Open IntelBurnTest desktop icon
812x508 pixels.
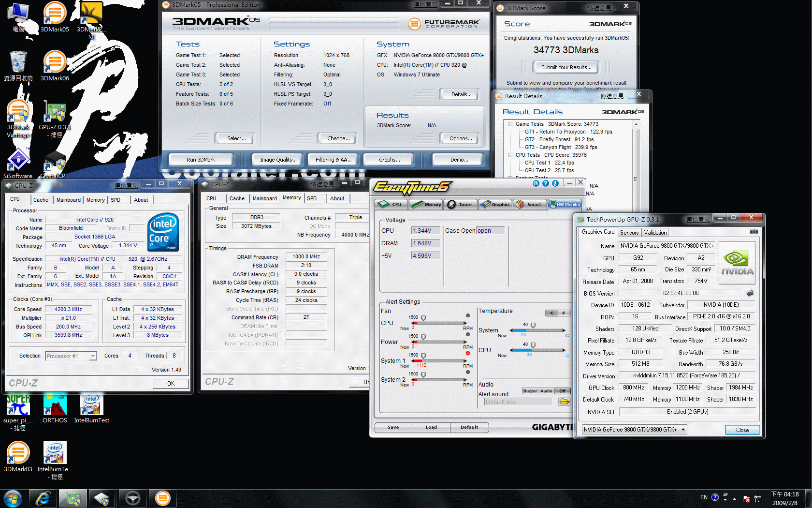(x=91, y=409)
